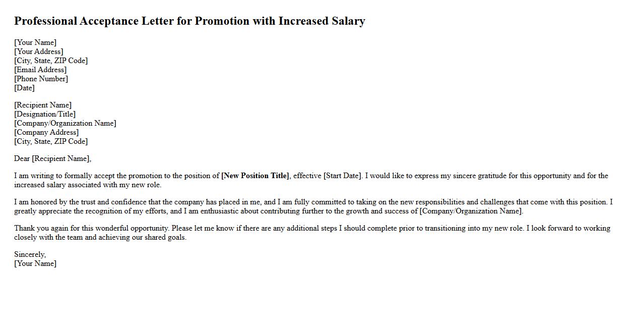Click [Company/Organization Name] inside the second paragraph
Screen dimensions: 644x328
pos(471,211)
